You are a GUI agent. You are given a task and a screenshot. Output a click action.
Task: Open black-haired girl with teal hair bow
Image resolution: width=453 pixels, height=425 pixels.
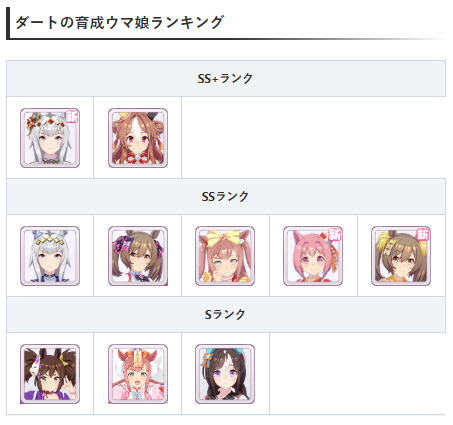tap(225, 374)
